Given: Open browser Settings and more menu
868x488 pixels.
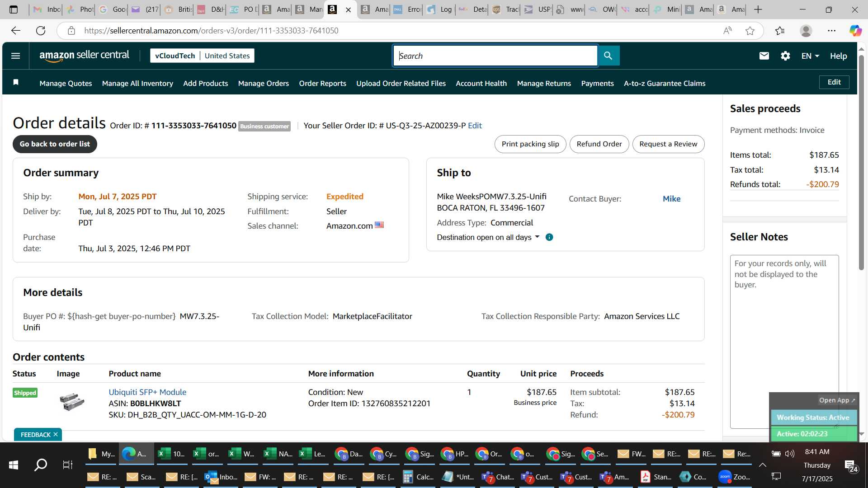Looking at the screenshot, I should [831, 31].
